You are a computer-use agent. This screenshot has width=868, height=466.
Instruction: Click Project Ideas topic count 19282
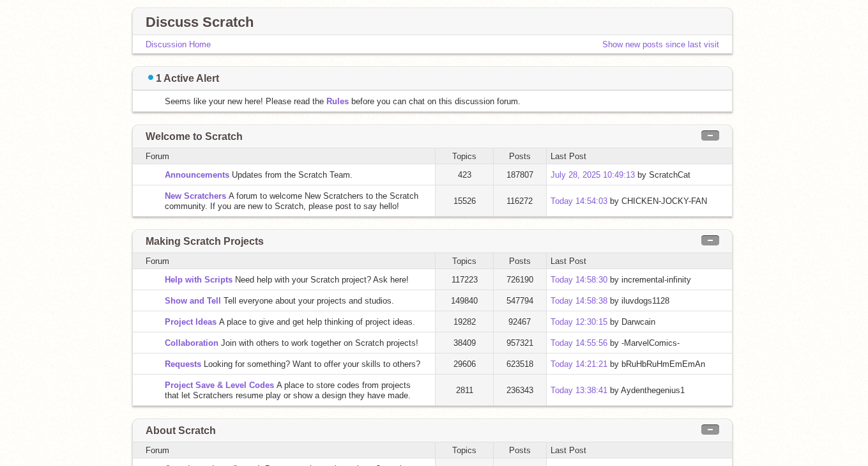coord(464,322)
